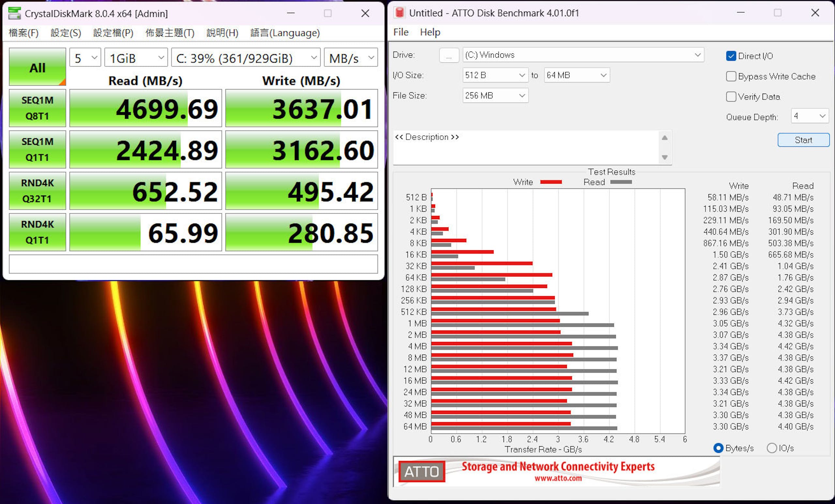The width and height of the screenshot is (835, 504).
Task: Click the 4 MB read value 4.42 GB/s
Action: coord(796,346)
